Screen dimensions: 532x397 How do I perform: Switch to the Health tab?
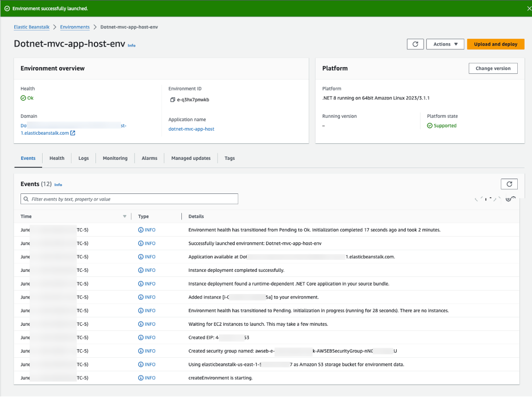click(57, 158)
